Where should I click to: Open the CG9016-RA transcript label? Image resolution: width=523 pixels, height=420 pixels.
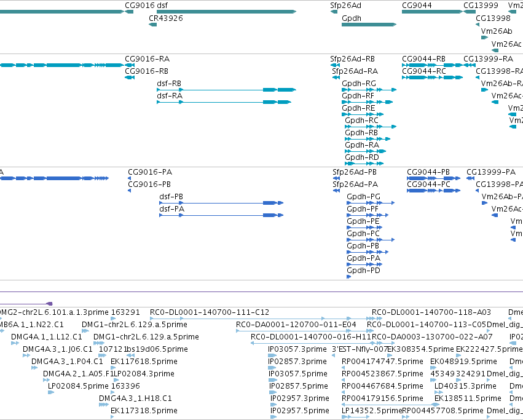tap(147, 59)
